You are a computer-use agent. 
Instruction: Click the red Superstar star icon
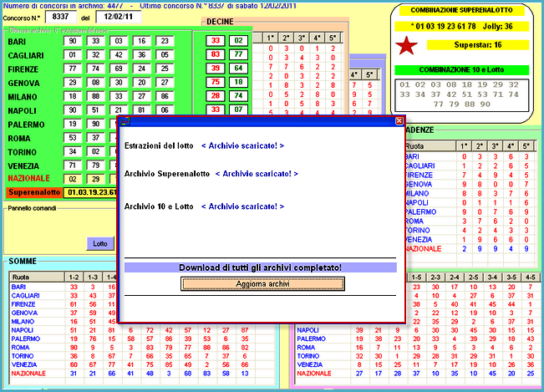pyautogui.click(x=408, y=45)
